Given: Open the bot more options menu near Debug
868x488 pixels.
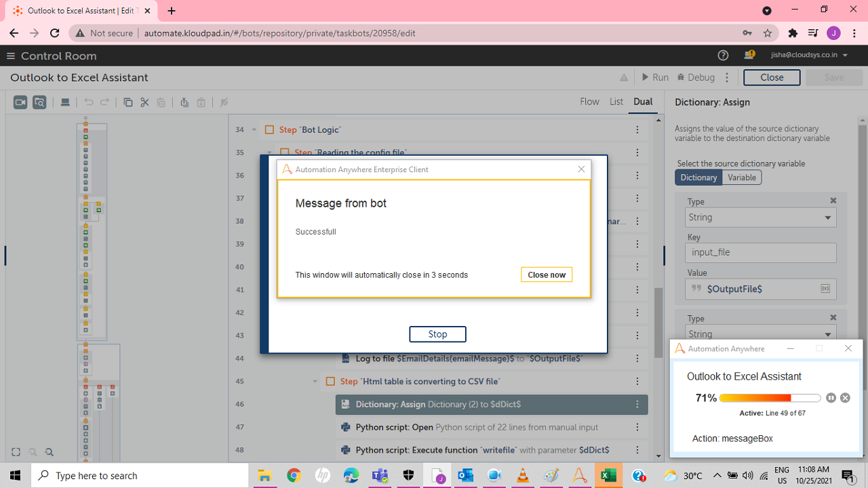Looking at the screenshot, I should (x=727, y=77).
